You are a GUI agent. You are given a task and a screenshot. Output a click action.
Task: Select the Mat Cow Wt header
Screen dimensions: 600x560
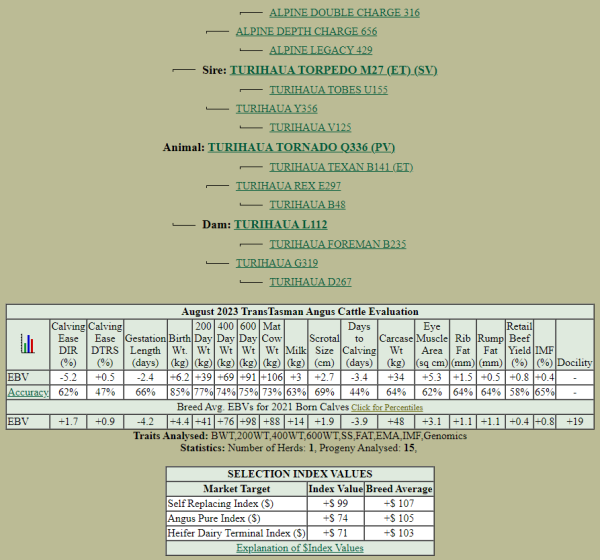pos(272,344)
